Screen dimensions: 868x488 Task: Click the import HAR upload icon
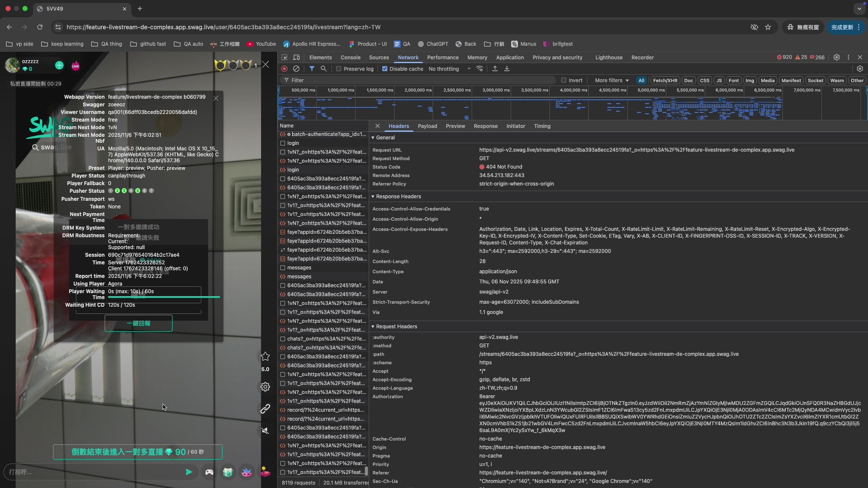click(x=495, y=69)
